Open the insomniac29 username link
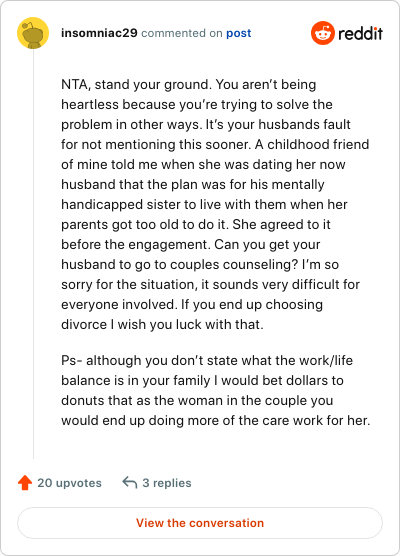400x556 pixels. click(x=99, y=33)
